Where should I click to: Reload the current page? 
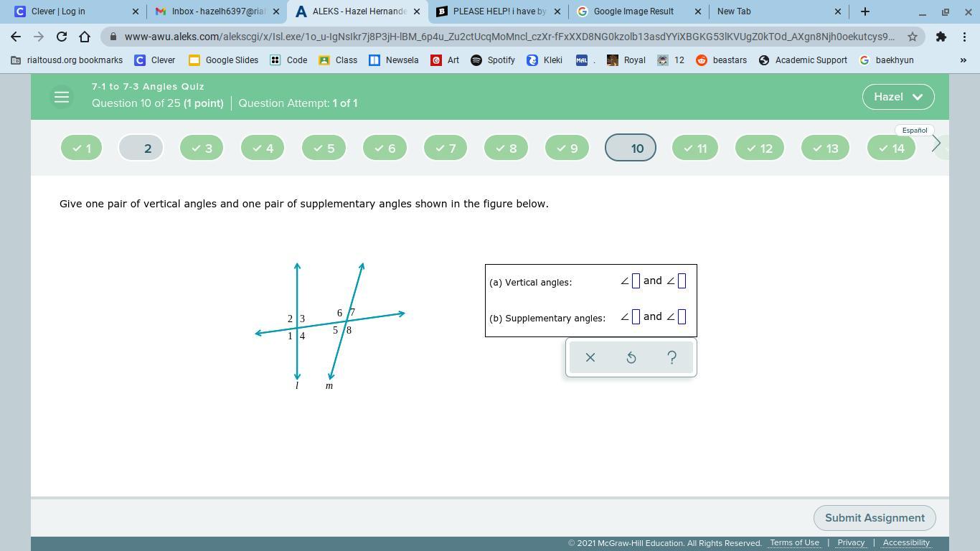[62, 37]
